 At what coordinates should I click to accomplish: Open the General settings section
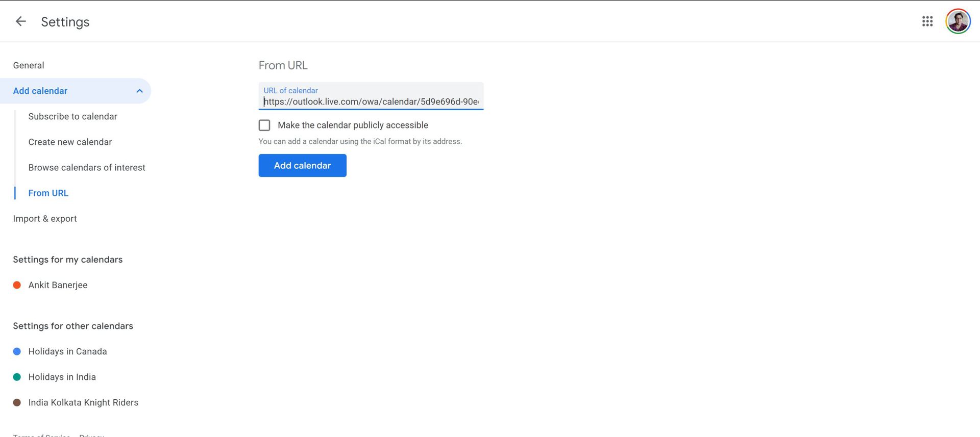[29, 65]
